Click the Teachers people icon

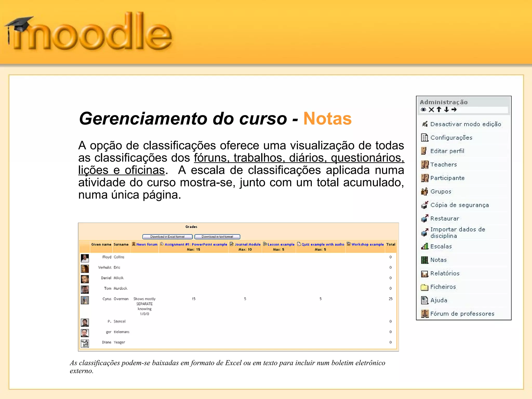[x=425, y=164]
